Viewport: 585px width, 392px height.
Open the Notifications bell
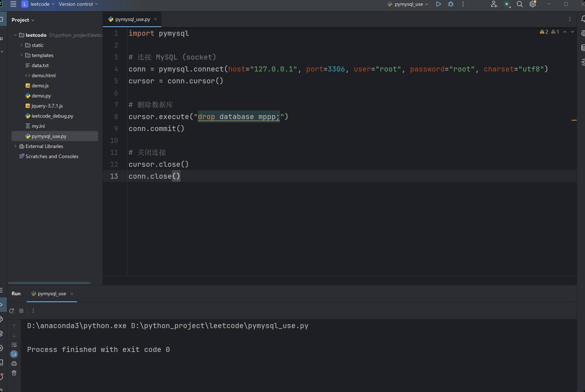pyautogui.click(x=583, y=19)
